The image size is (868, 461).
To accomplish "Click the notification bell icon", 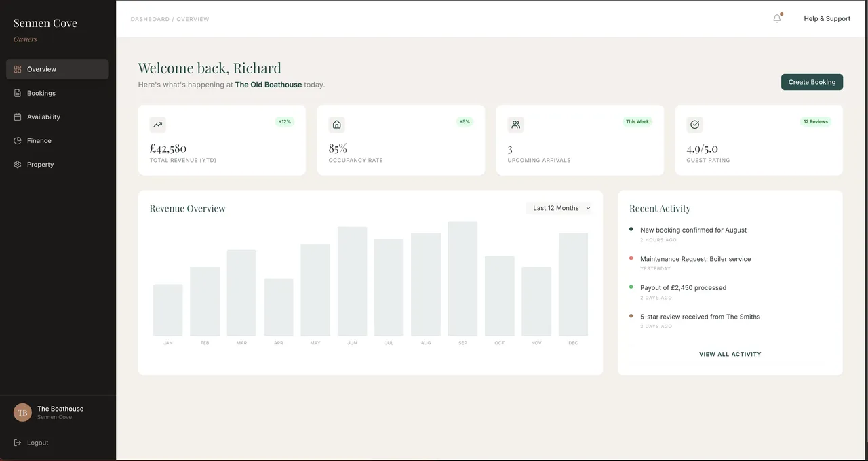I will pyautogui.click(x=777, y=18).
